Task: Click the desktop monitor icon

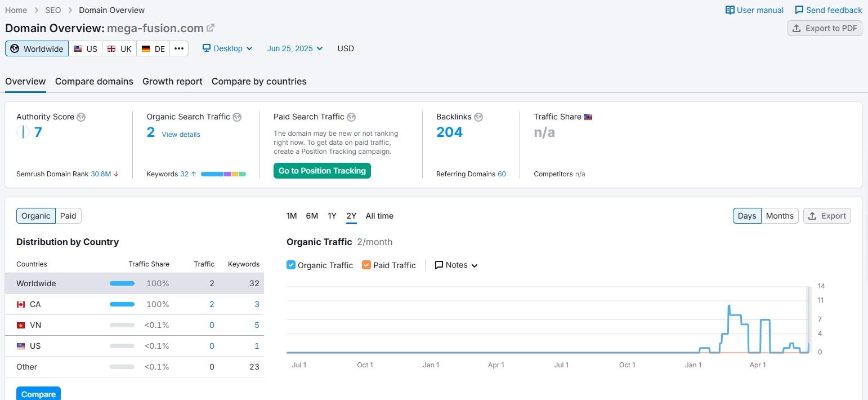Action: click(x=207, y=48)
